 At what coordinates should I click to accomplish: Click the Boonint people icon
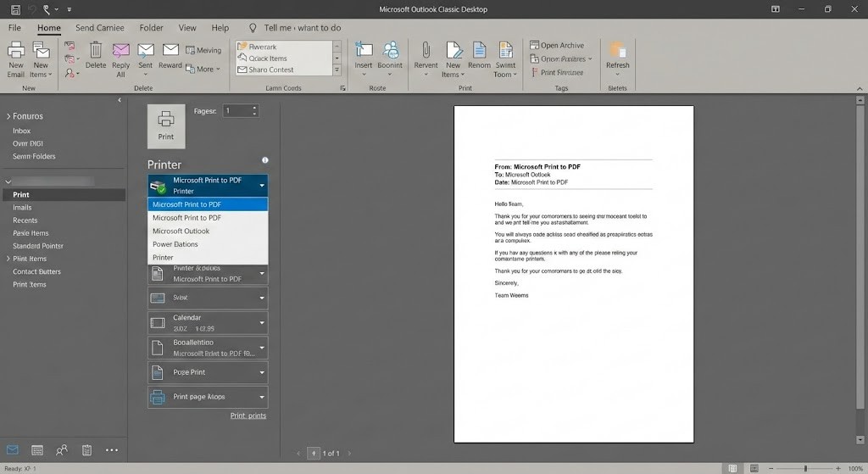390,50
